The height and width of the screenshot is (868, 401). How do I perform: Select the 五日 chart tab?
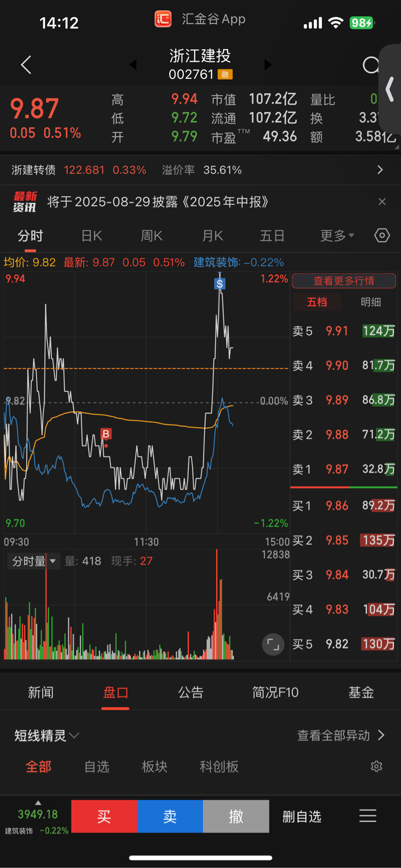pyautogui.click(x=272, y=236)
